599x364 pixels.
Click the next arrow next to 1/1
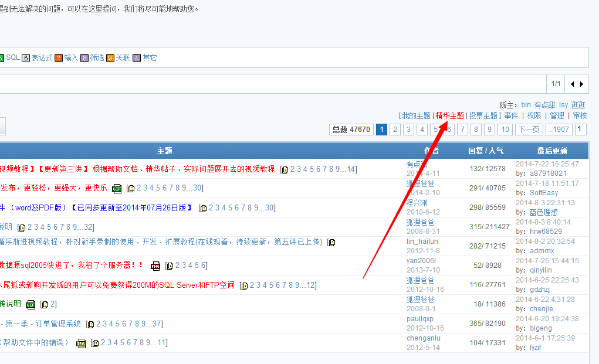click(581, 84)
